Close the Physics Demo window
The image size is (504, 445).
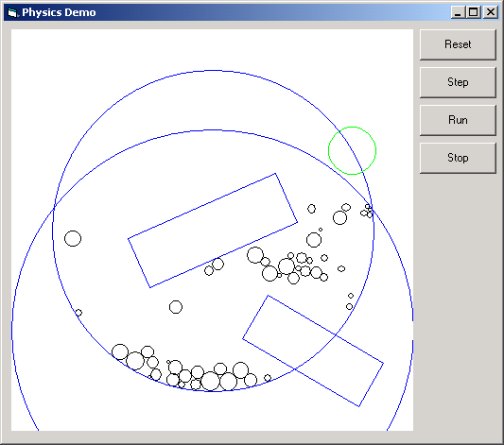click(x=491, y=12)
